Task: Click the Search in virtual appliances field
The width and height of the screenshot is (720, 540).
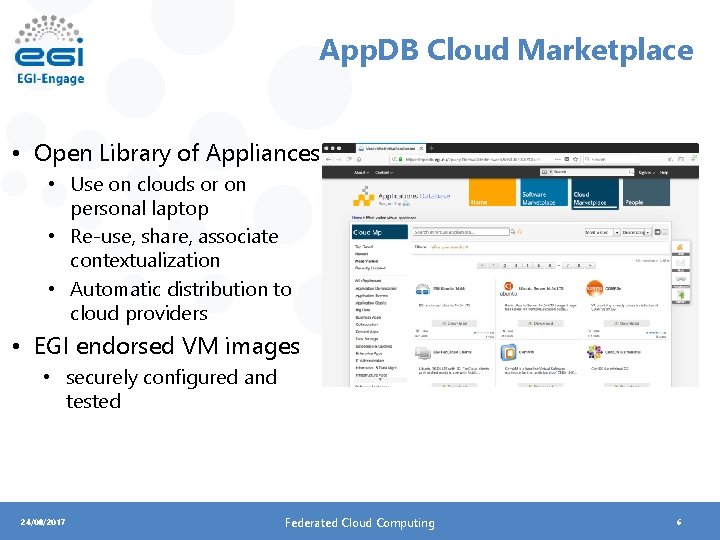Action: tap(461, 232)
